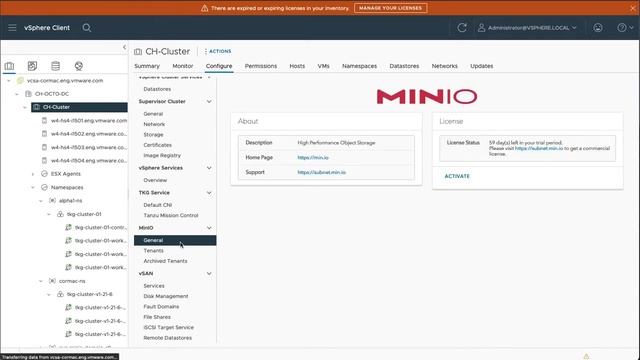Open the Datastores tab

(404, 66)
